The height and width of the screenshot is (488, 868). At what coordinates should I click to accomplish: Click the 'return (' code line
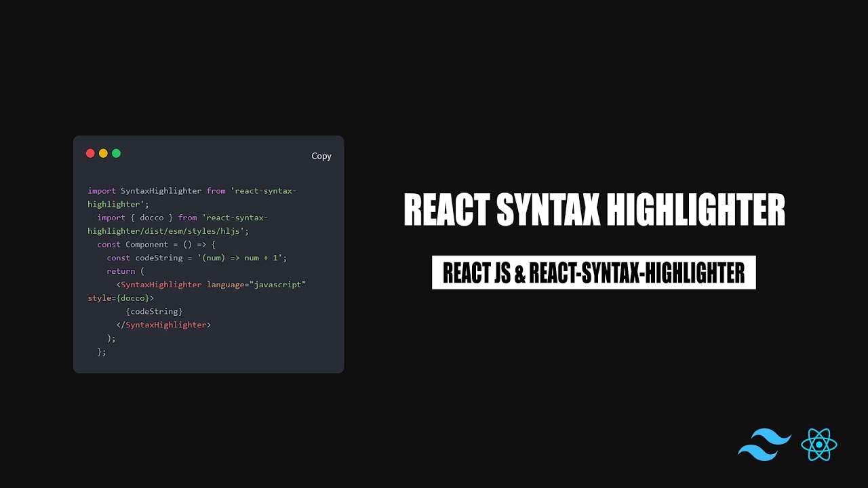click(125, 271)
